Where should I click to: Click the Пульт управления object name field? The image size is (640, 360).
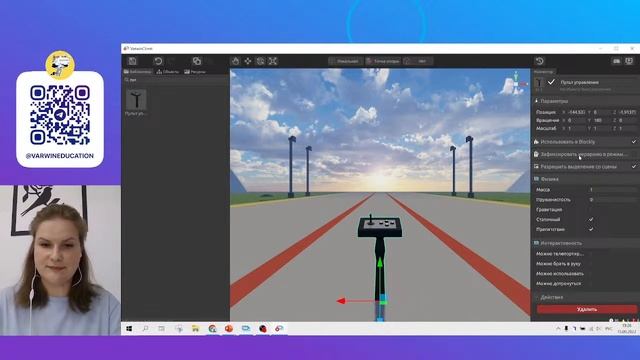(598, 82)
